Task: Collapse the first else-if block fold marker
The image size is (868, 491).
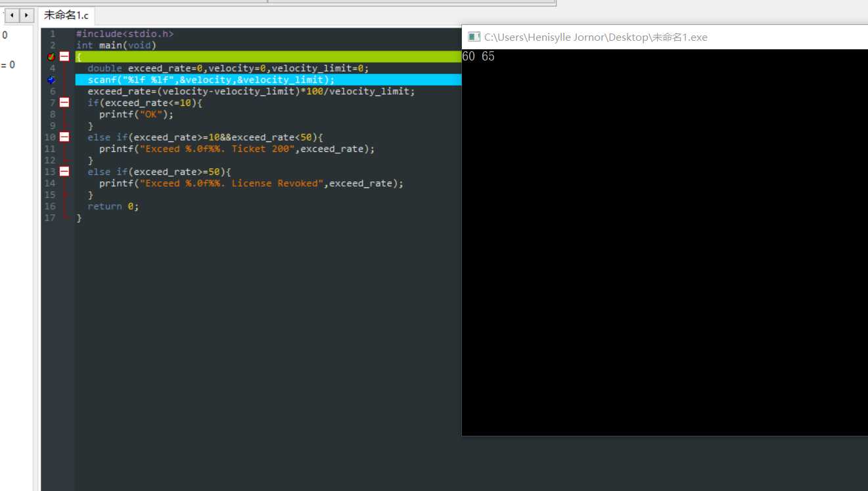Action: coord(64,137)
